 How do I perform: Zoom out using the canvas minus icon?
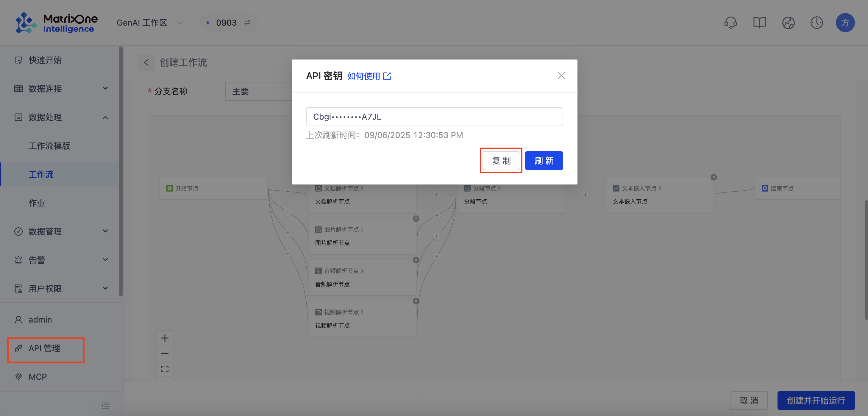point(165,353)
